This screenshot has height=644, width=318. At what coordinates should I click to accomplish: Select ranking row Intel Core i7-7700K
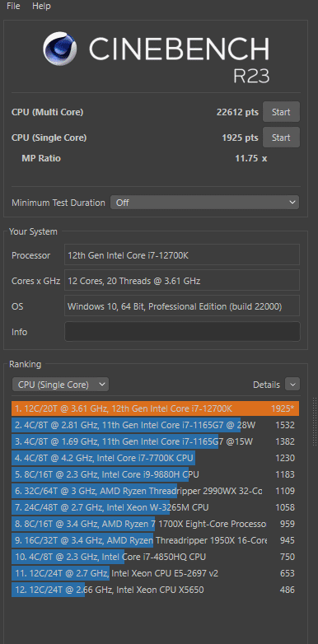click(x=156, y=458)
